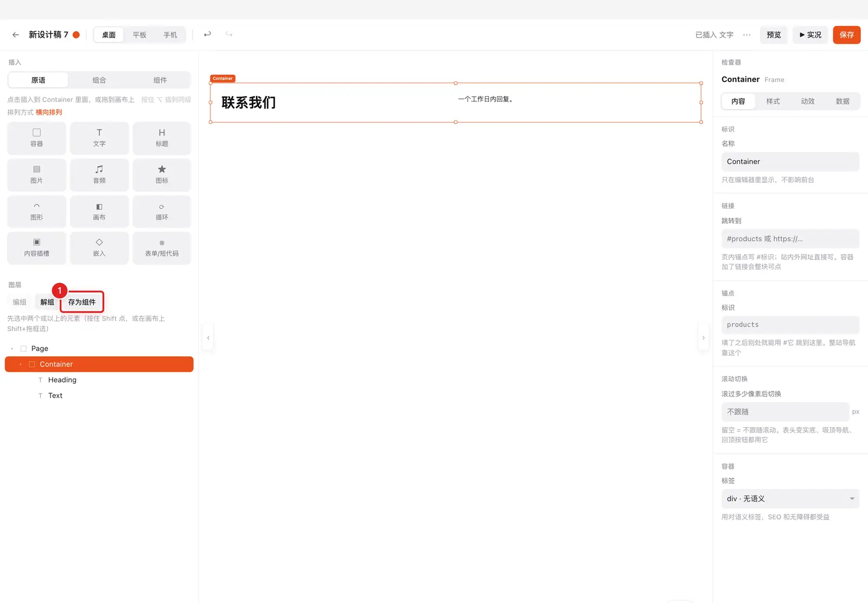Select the Heading layer row
The width and height of the screenshot is (868, 603).
99,380
